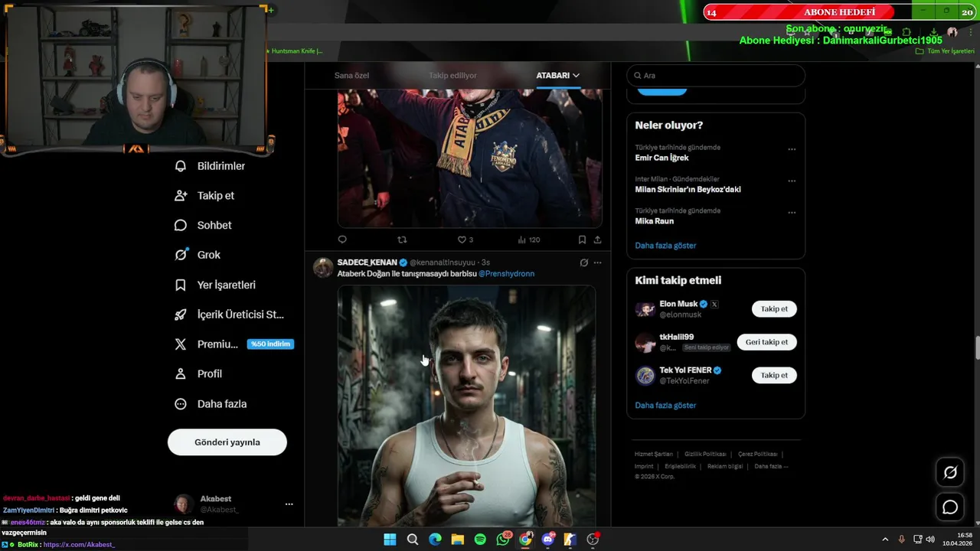This screenshot has height=551, width=980.
Task: Open SADECE_KENAN username in post header
Action: (367, 262)
